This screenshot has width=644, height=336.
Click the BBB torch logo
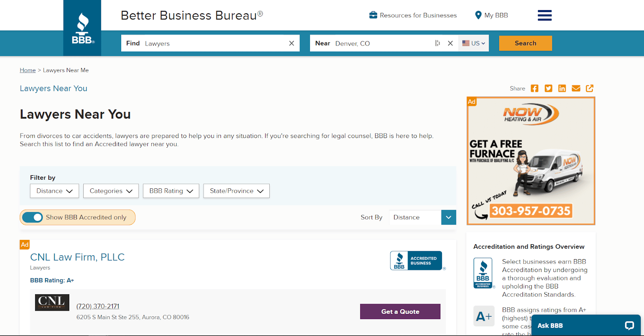[82, 28]
